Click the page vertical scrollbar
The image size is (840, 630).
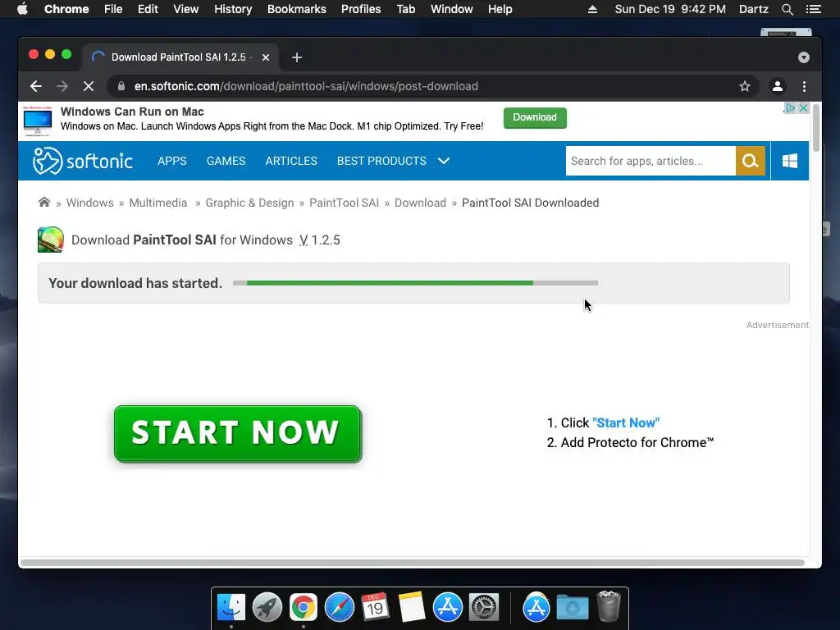pyautogui.click(x=816, y=128)
